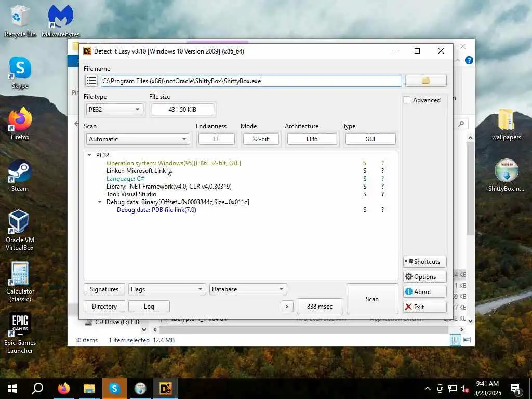Click the Explorer vertical scrollbar
This screenshot has width=532, height=399.
tap(470, 188)
